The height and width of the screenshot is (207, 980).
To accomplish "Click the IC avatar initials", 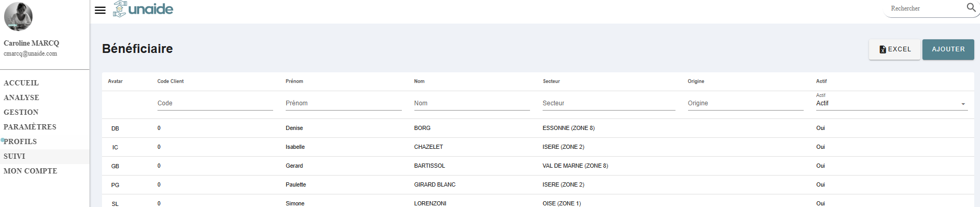I will click(x=115, y=147).
